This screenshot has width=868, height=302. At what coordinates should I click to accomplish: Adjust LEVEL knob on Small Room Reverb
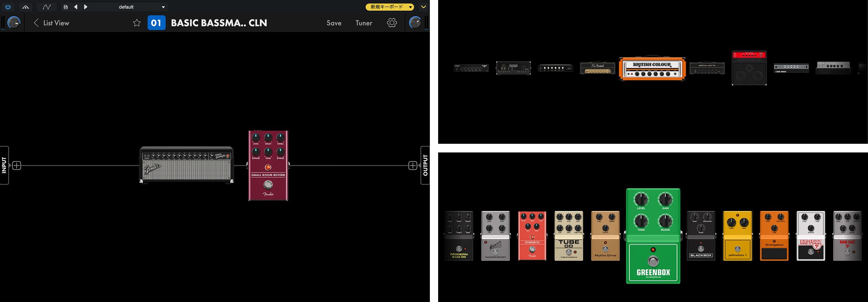[256, 137]
